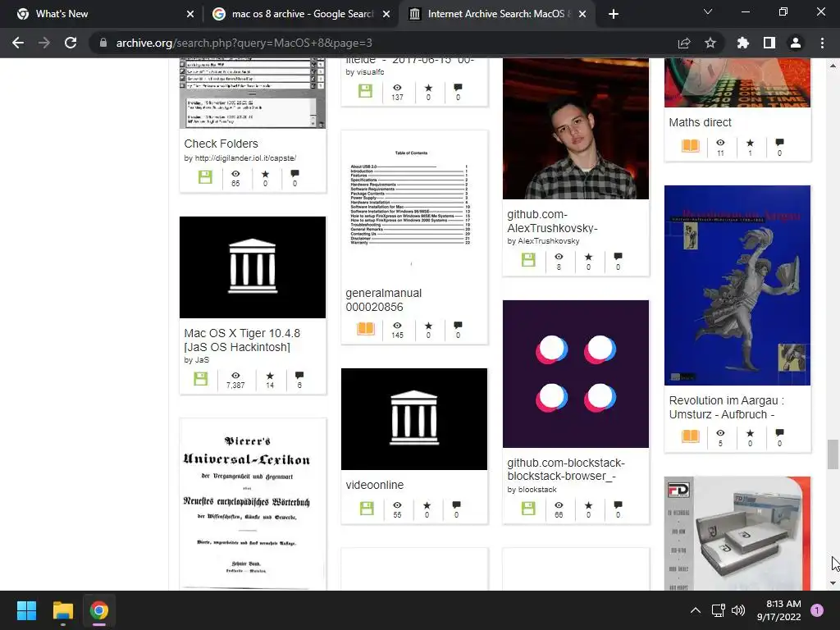Open Mac OS X Tiger 10.4.8 Hackintosh link

242,340
